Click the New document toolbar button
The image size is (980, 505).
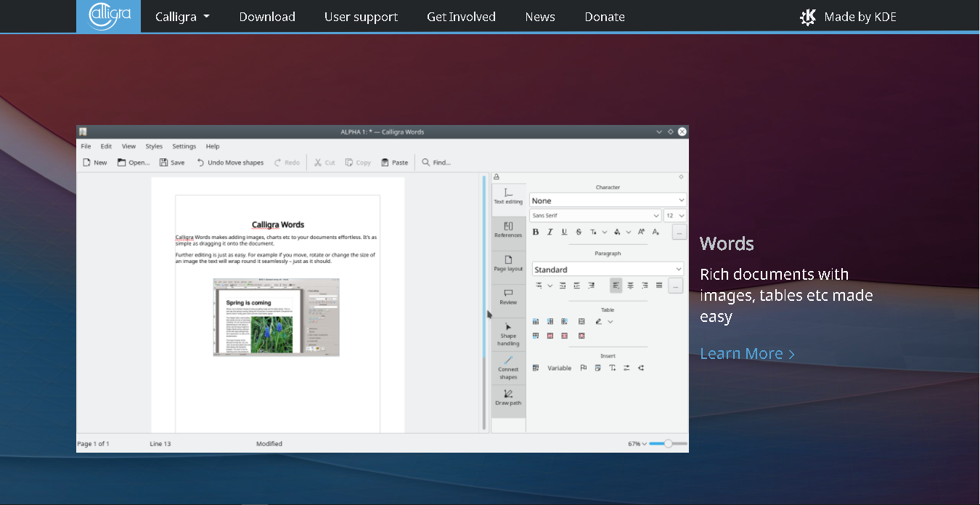pos(94,163)
